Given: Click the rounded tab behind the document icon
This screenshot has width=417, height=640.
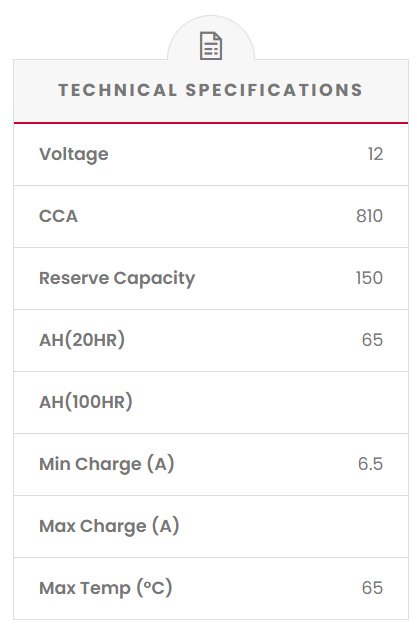Looking at the screenshot, I should pos(211,38).
